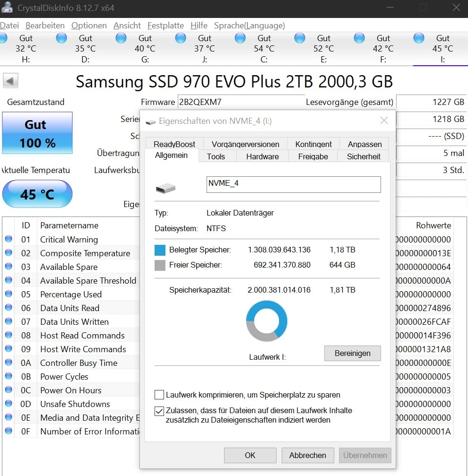Click status orb for Host Write Commands row
468x476 pixels.
click(x=9, y=348)
